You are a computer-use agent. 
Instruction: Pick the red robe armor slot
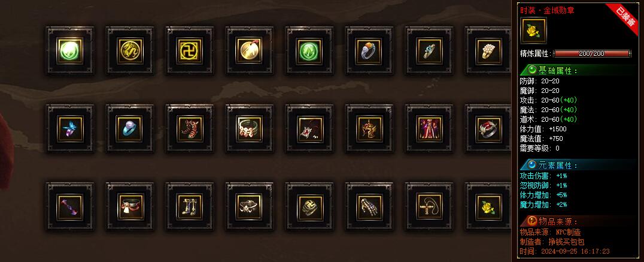click(429, 129)
